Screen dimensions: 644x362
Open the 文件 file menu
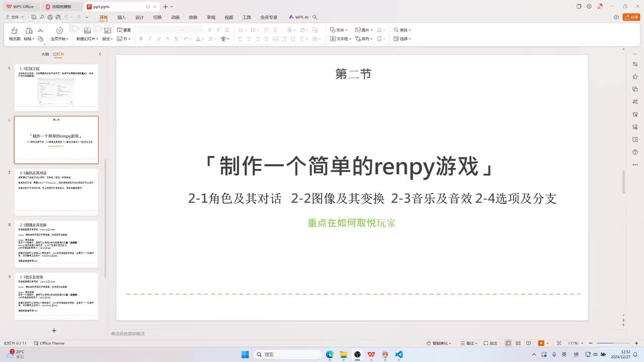click(15, 17)
